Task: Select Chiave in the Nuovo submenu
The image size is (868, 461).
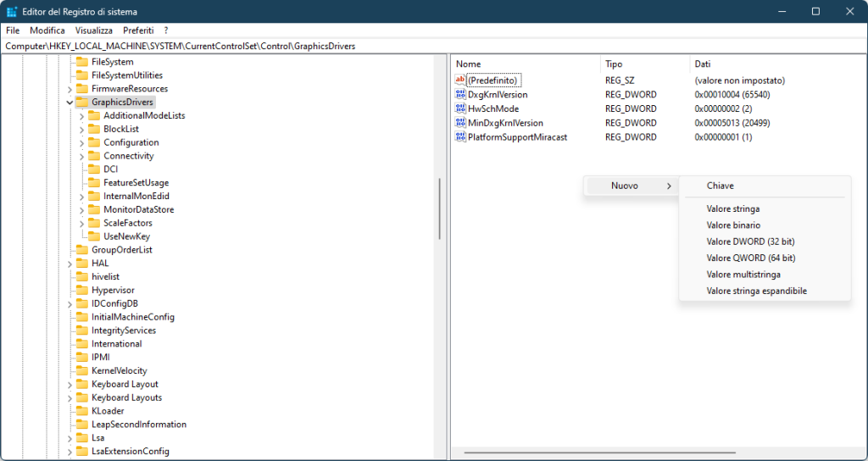Action: (721, 186)
